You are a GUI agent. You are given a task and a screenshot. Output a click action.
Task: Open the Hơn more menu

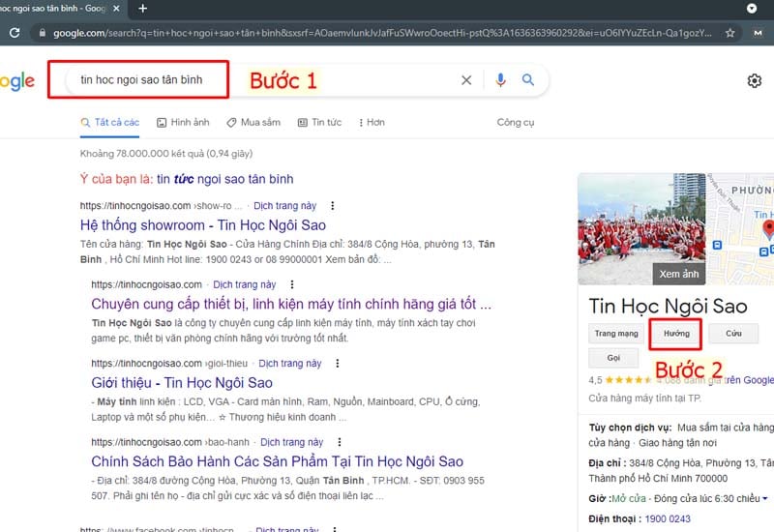pyautogui.click(x=372, y=123)
